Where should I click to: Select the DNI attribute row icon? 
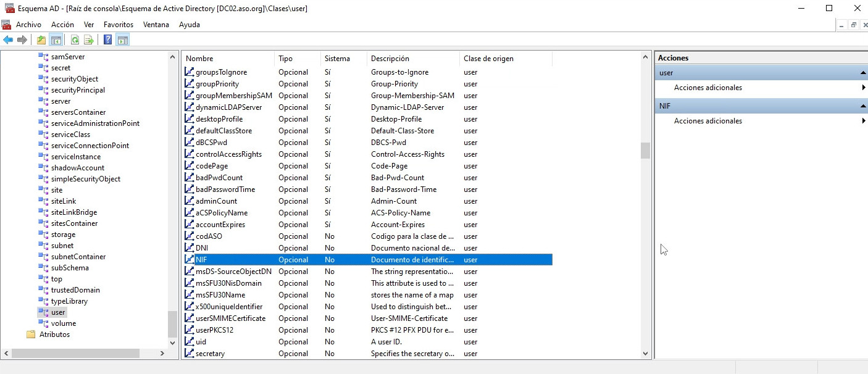(x=190, y=248)
